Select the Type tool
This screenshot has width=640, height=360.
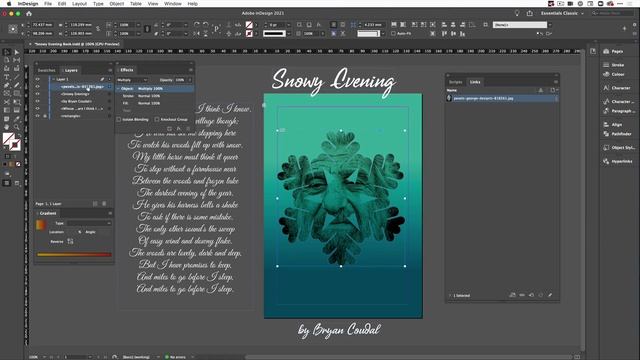point(7,77)
